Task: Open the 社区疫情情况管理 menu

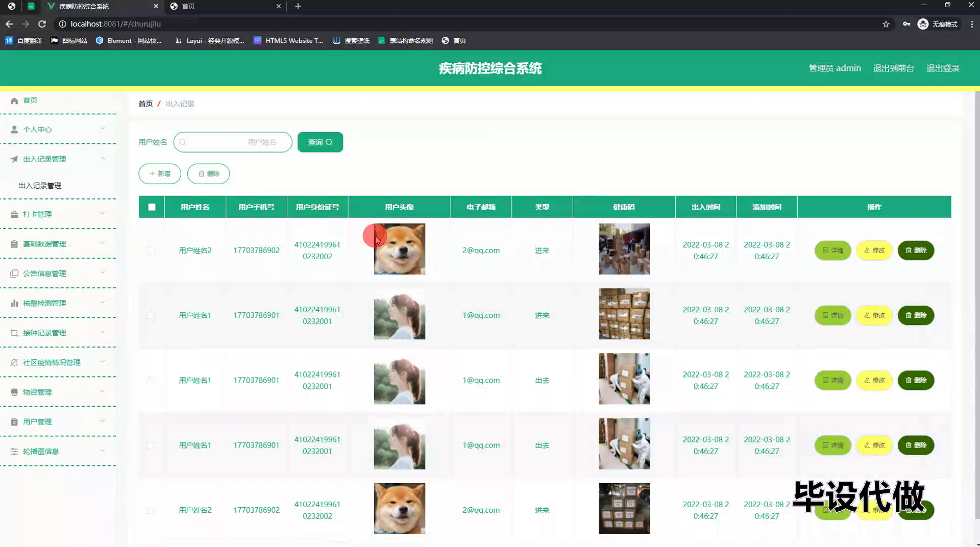Action: pyautogui.click(x=52, y=362)
